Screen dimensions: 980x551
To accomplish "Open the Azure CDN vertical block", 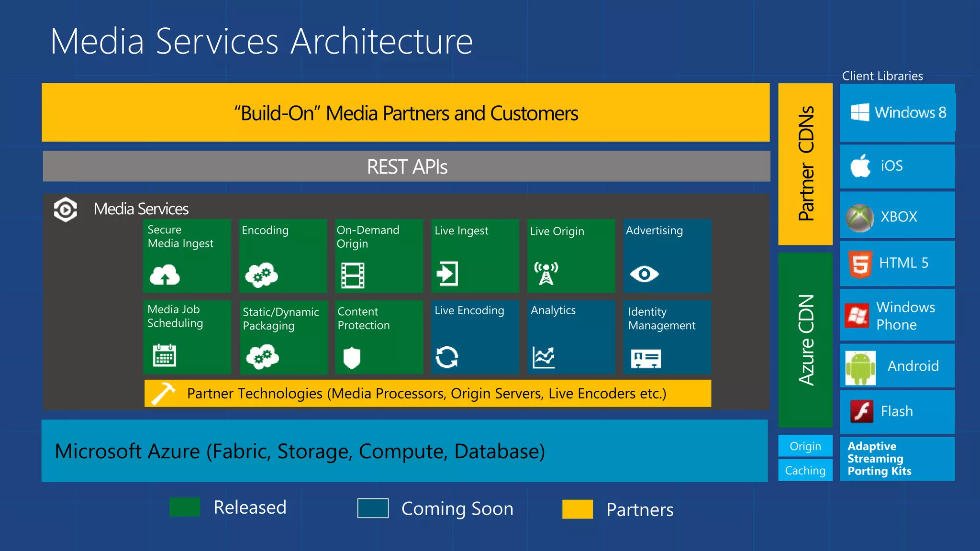I will pyautogui.click(x=805, y=340).
